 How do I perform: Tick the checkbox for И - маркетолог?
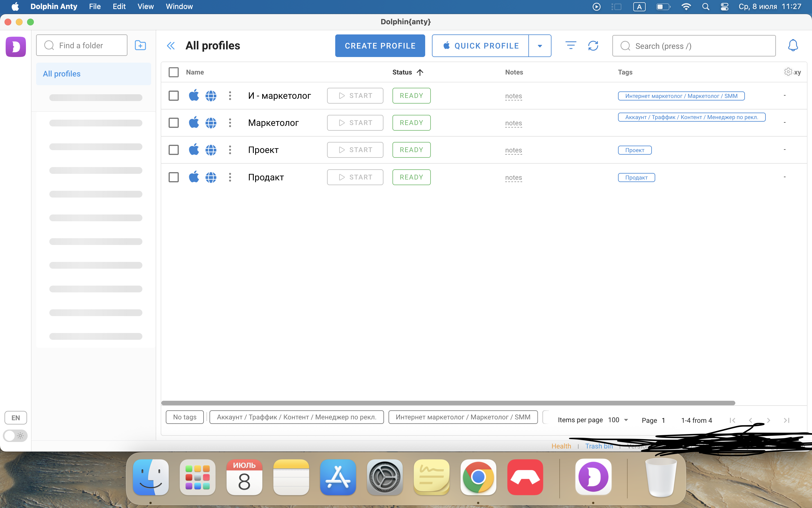[x=173, y=96]
